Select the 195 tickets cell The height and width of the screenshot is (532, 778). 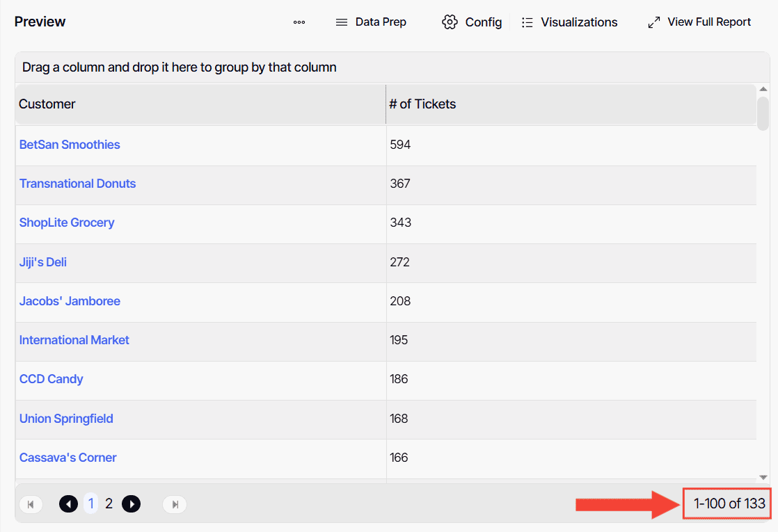coord(571,341)
